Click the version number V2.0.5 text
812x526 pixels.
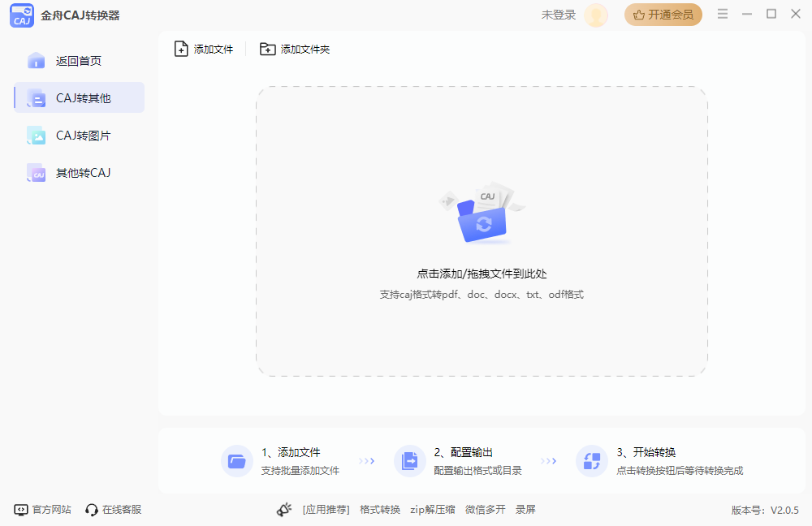[x=765, y=511]
